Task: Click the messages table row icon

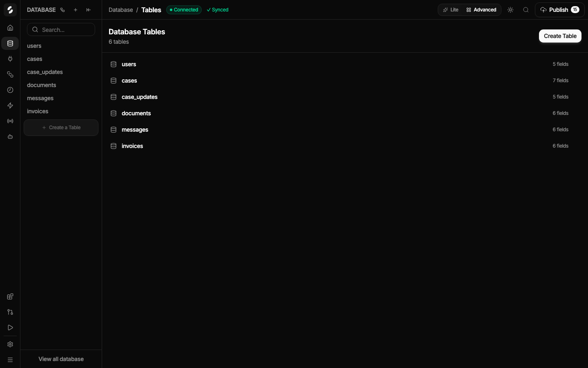Action: coord(114,130)
